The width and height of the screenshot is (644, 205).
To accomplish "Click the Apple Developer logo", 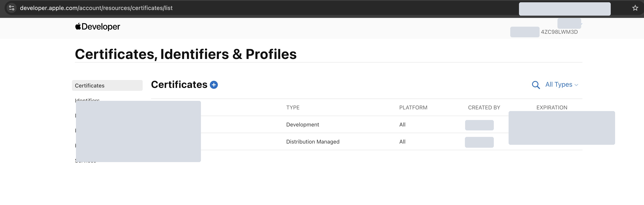I will 98,26.
